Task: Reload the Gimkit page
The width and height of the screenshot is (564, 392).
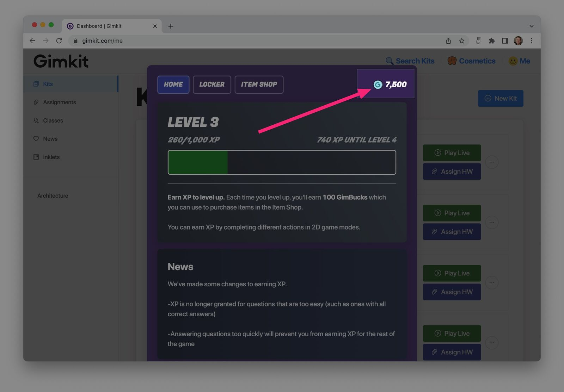Action: click(x=59, y=41)
